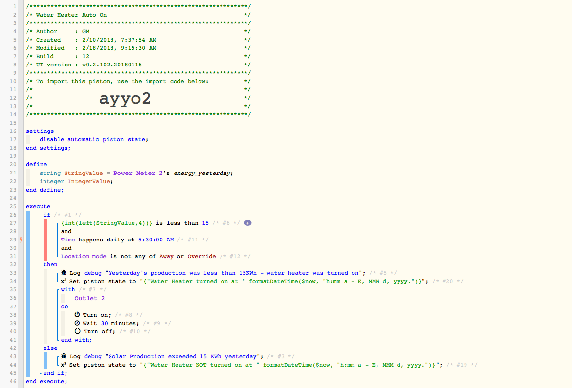This screenshot has width=576, height=392.
Task: Click line number 46 in the gutter
Action: 13,381
